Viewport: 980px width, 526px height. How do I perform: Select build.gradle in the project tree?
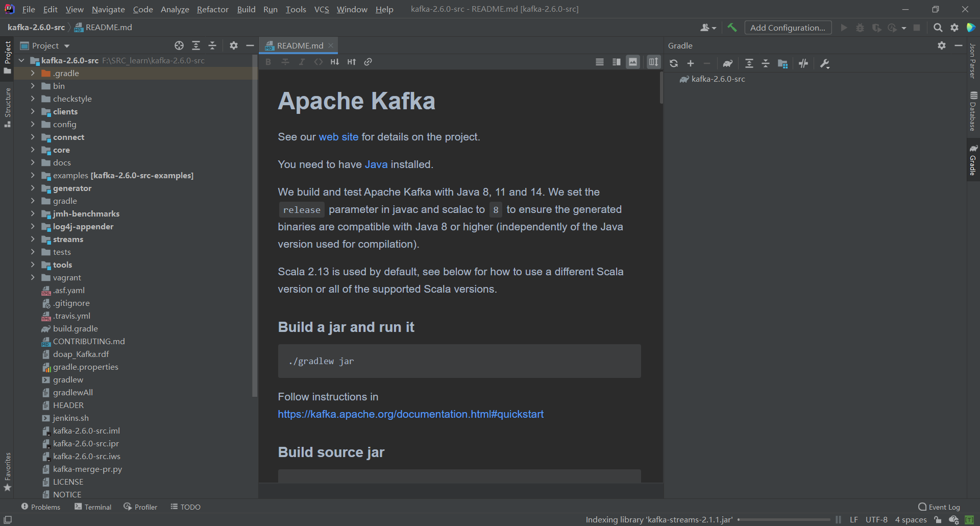(x=75, y=328)
